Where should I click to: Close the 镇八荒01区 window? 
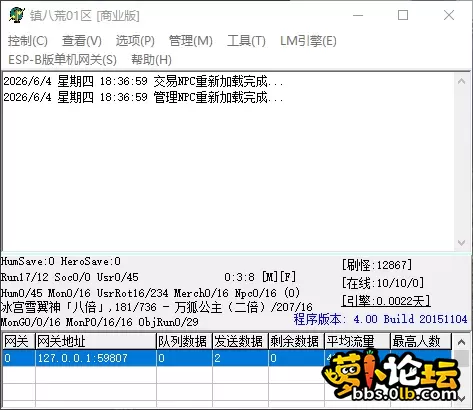[449, 15]
